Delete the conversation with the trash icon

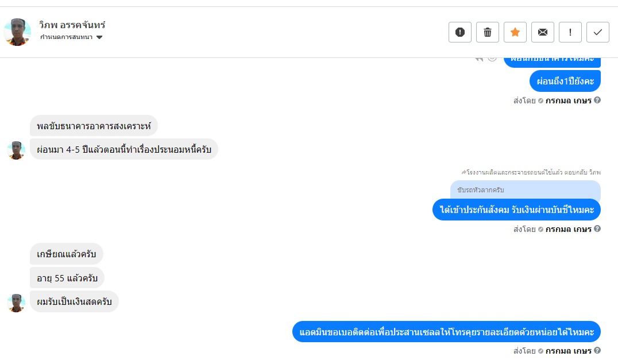[x=488, y=32]
